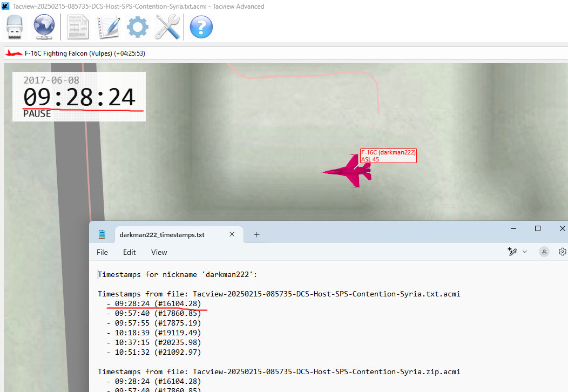Open the Edit menu in Notepad

click(130, 252)
